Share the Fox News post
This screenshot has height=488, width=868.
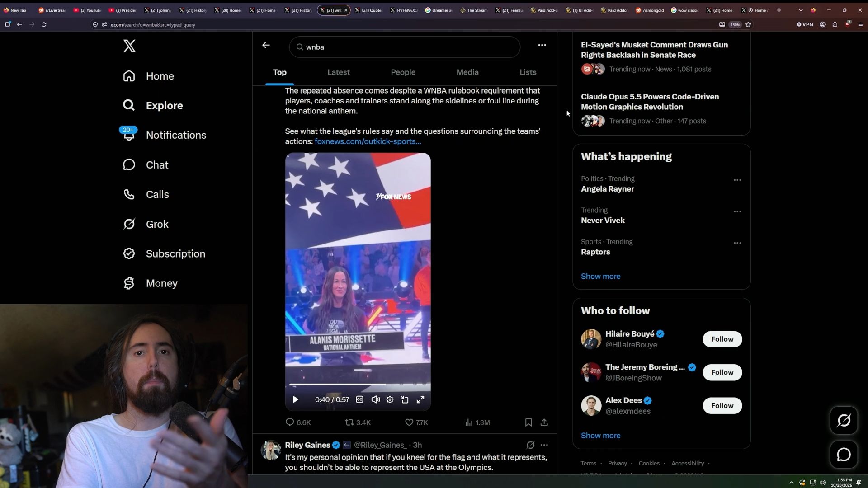click(x=544, y=422)
